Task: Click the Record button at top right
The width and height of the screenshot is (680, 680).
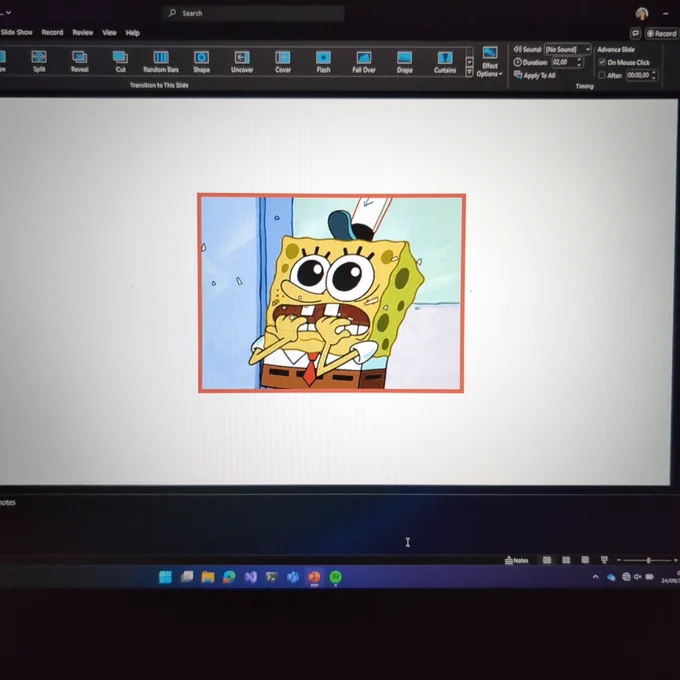Action: click(661, 33)
